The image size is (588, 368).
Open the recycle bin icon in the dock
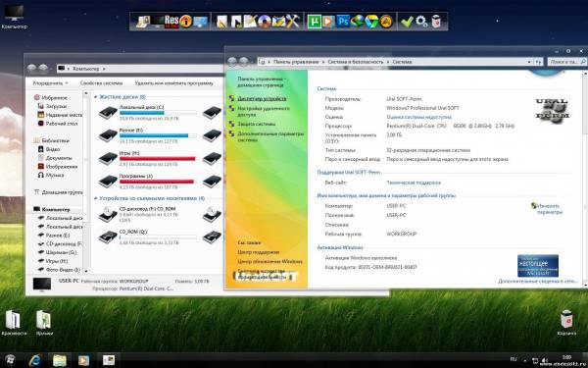pyautogui.click(x=436, y=22)
